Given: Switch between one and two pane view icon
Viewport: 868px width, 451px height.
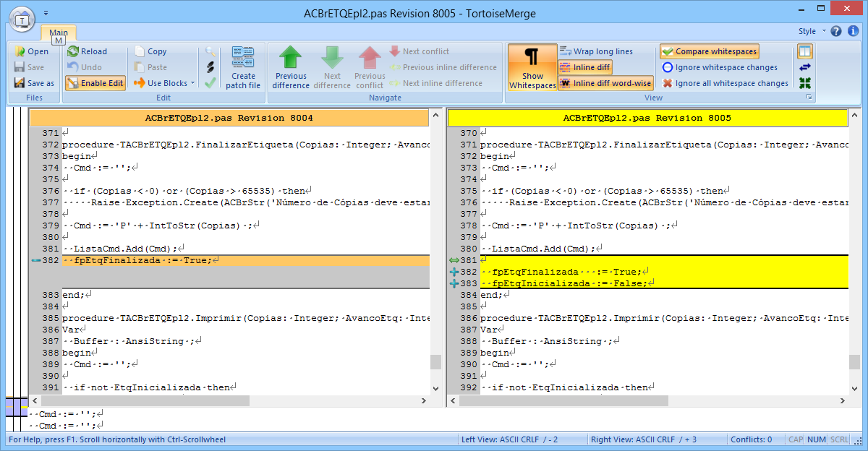Looking at the screenshot, I should [x=805, y=51].
